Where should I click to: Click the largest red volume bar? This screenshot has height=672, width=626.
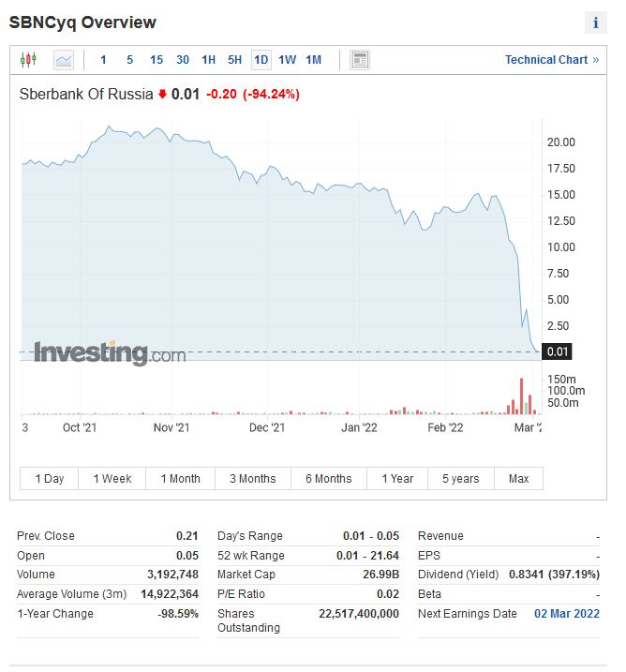pyautogui.click(x=522, y=396)
